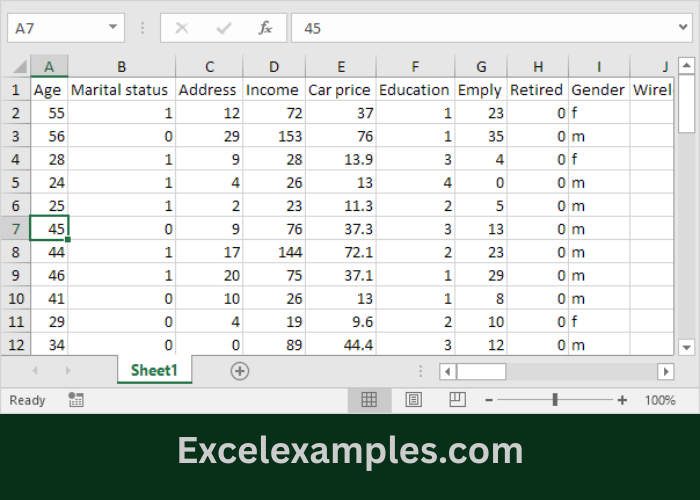The width and height of the screenshot is (700, 500).
Task: Select column D header
Action: pos(274,67)
